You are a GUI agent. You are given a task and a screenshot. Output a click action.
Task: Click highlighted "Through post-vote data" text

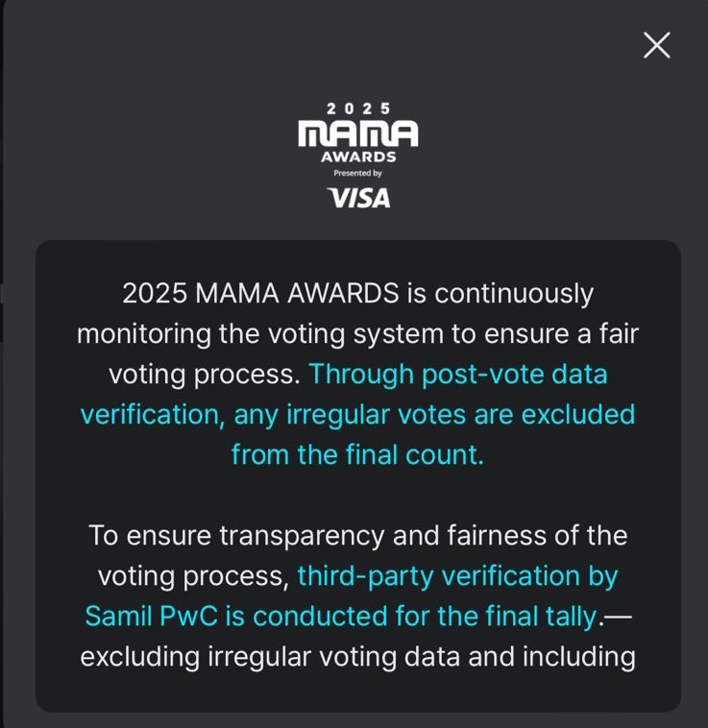pyautogui.click(x=458, y=374)
